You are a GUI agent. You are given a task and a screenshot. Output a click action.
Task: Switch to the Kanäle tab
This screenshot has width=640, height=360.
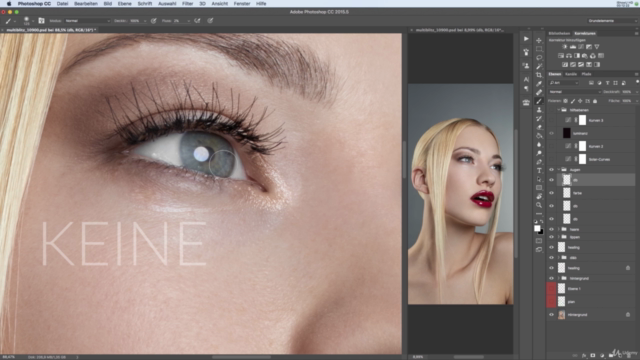[x=571, y=74]
